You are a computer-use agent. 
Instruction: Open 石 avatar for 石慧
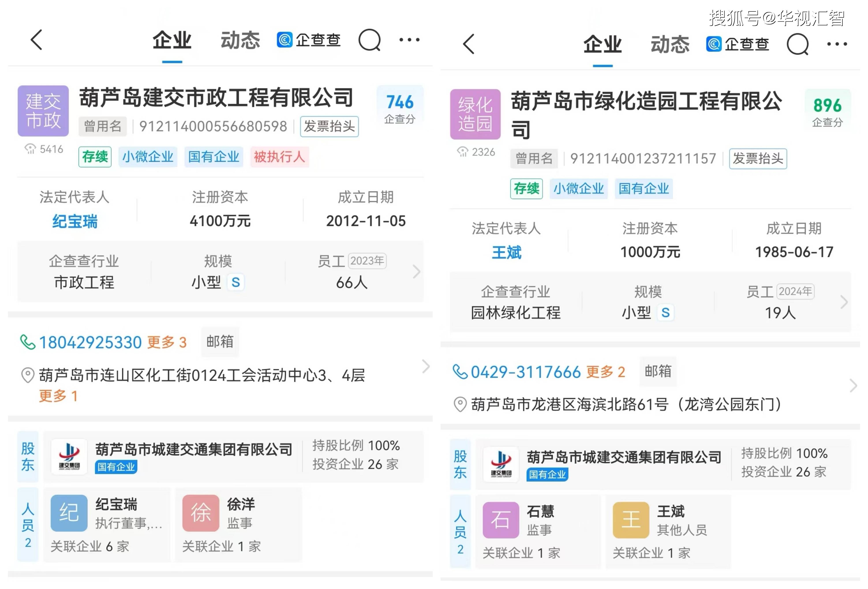[501, 520]
